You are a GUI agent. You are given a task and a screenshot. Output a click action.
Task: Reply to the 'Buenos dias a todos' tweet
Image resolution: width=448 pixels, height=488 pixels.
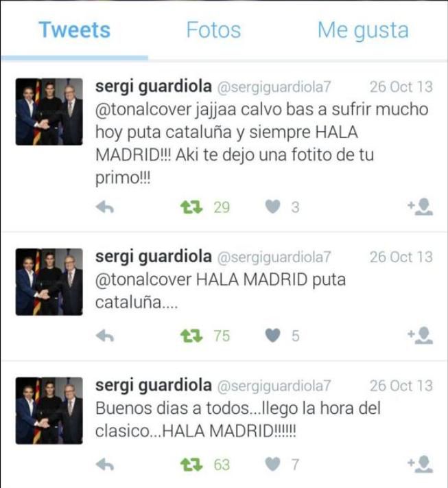click(105, 465)
